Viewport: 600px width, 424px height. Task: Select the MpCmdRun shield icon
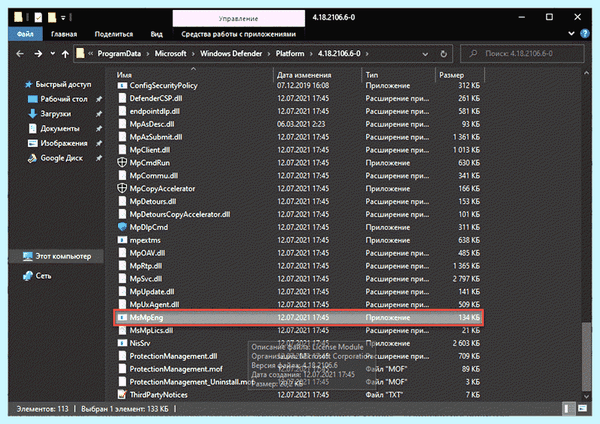point(122,163)
